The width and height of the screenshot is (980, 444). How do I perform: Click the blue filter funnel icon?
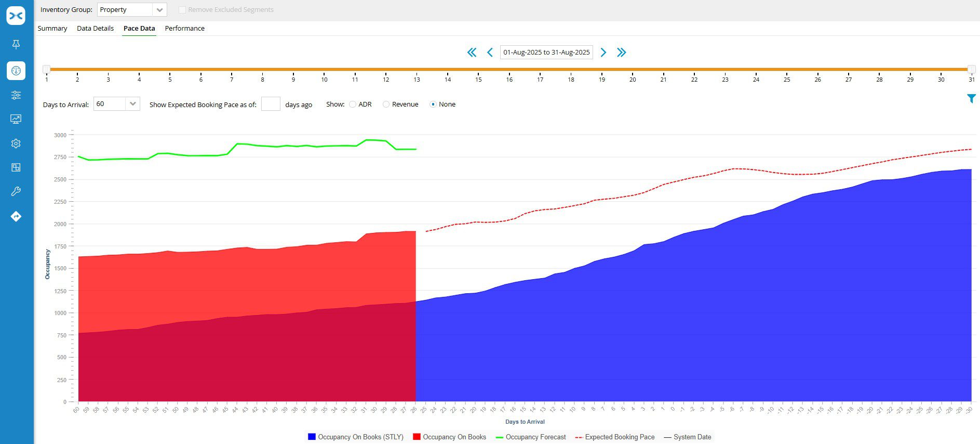971,99
